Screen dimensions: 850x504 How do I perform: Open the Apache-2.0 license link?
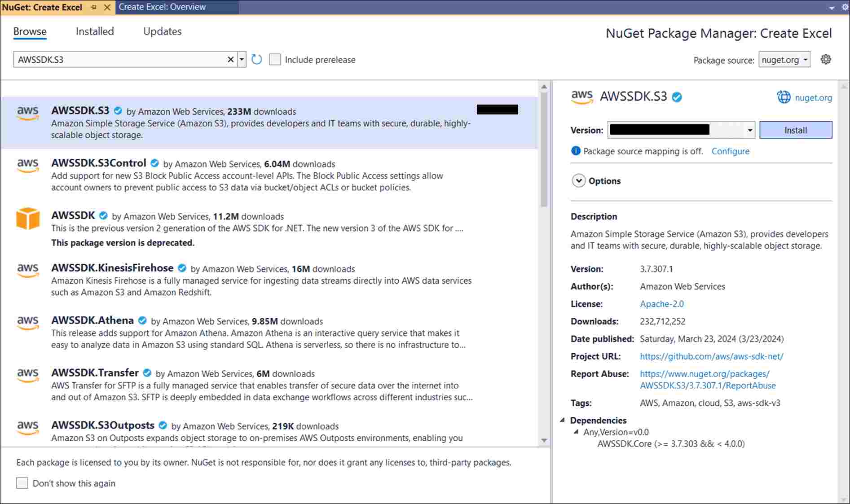pos(661,304)
